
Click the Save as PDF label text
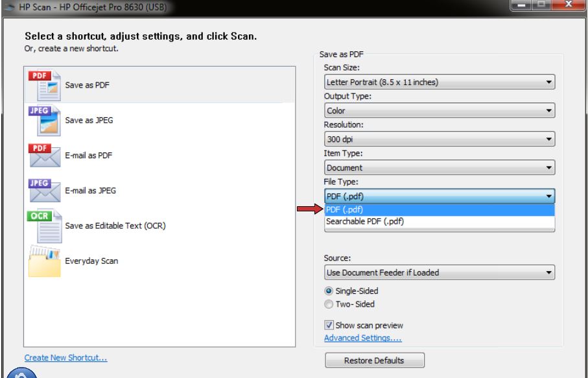[87, 85]
